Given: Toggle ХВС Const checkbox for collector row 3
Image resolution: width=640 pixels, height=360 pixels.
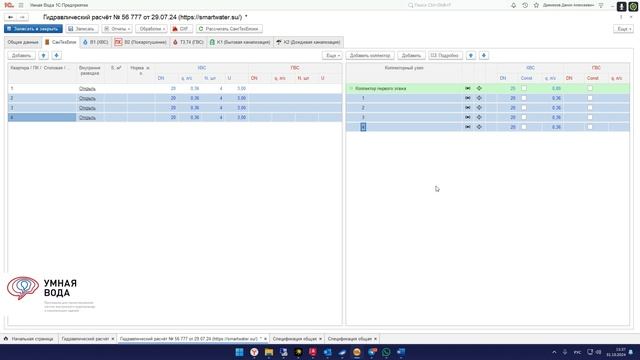Looking at the screenshot, I should [x=524, y=118].
